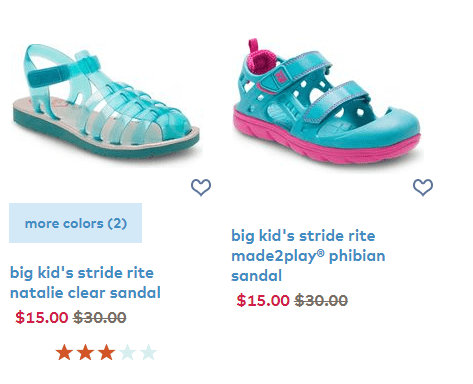This screenshot has width=473, height=384.
Task: Select the third orange rating star
Action: pyautogui.click(x=106, y=352)
